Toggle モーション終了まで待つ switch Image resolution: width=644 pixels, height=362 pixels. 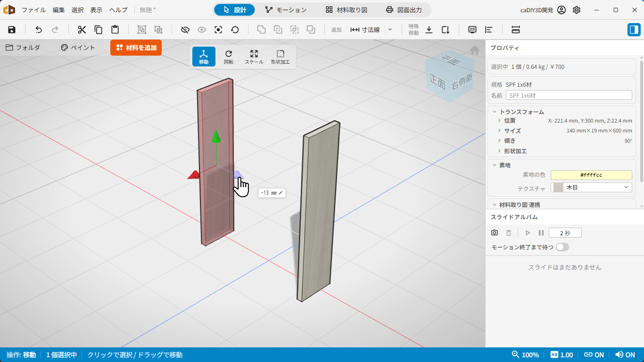[x=562, y=247]
